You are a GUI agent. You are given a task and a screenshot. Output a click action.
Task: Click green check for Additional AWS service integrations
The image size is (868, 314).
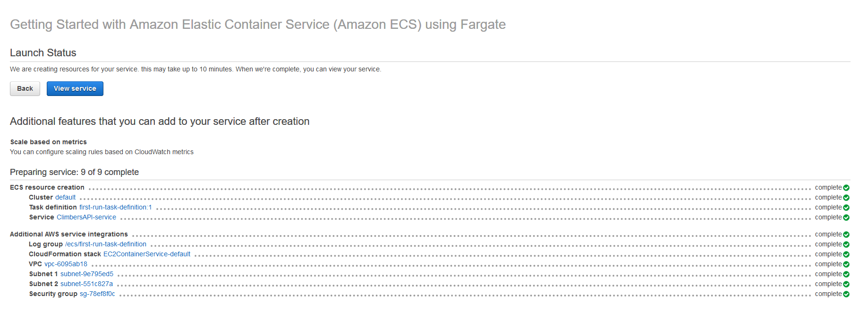846,235
